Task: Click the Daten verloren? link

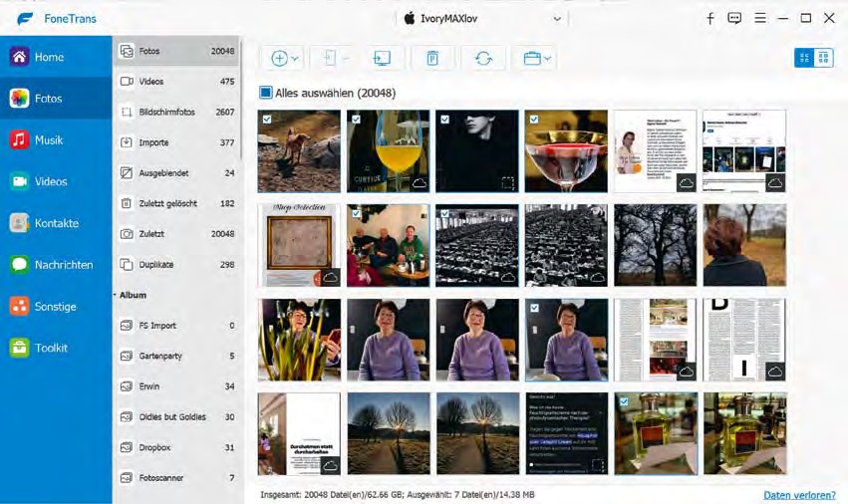Action: pos(799,495)
